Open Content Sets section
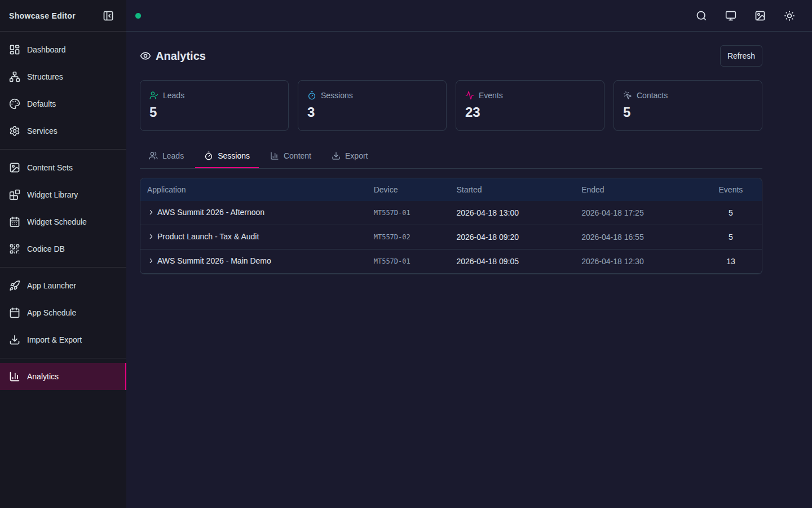The width and height of the screenshot is (812, 508). pyautogui.click(x=63, y=168)
